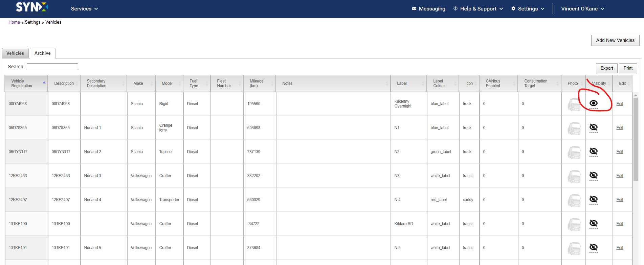
Task: Sort by Icon column header
Action: 469,83
